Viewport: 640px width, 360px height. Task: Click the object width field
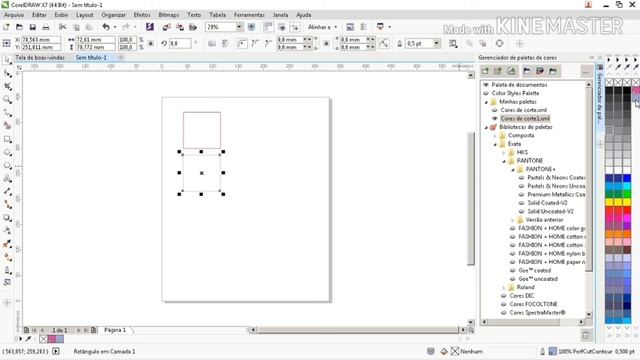click(95, 40)
